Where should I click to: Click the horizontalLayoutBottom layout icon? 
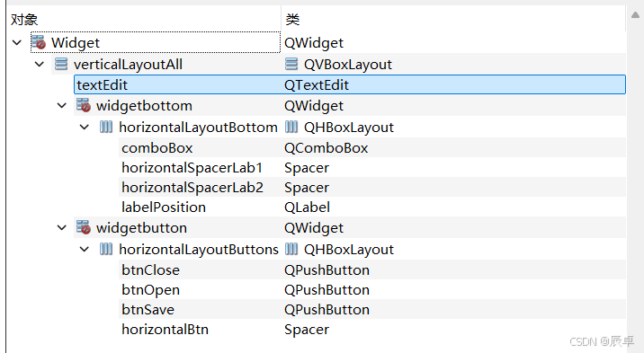(x=106, y=127)
